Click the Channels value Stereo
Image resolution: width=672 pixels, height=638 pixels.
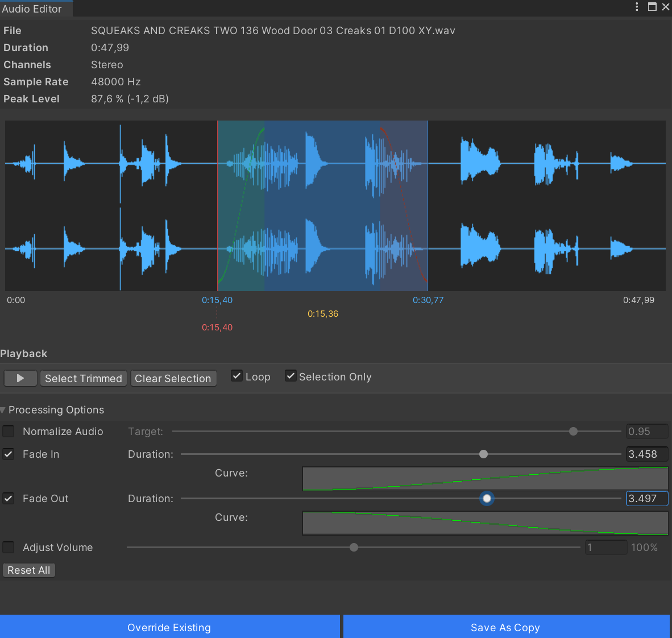[107, 65]
